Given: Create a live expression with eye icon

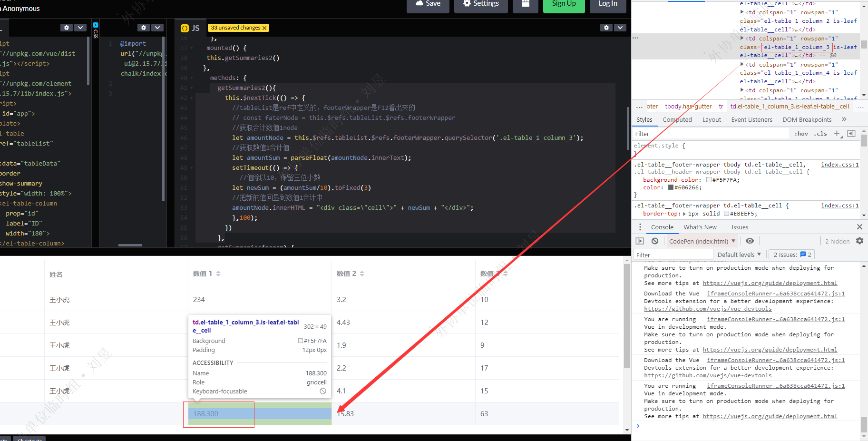Looking at the screenshot, I should 750,241.
